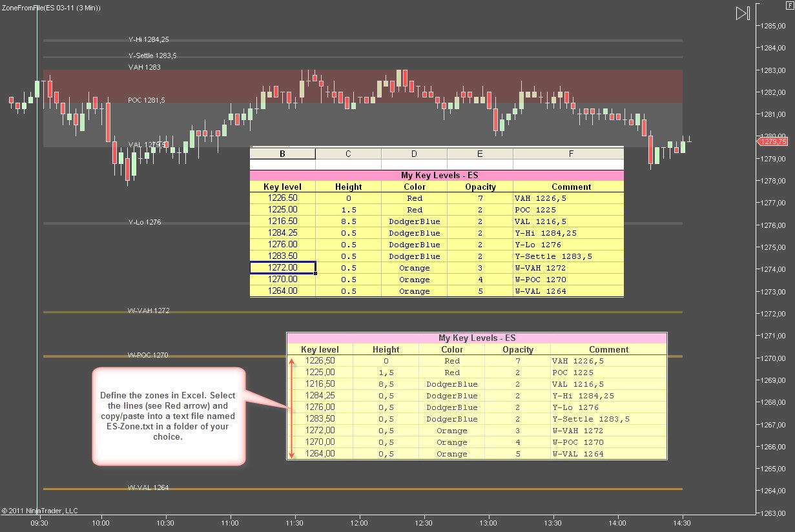Click the POC 1281,5 chart zone label
The height and width of the screenshot is (532, 795).
pyautogui.click(x=147, y=100)
